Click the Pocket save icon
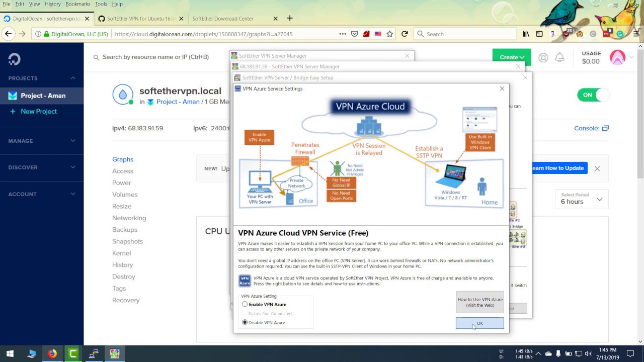 click(x=354, y=34)
